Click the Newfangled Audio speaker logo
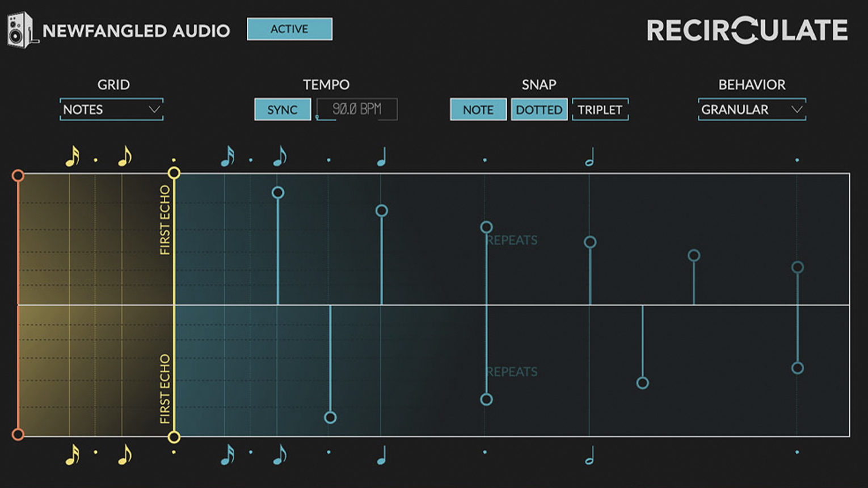The image size is (868, 488). (19, 30)
